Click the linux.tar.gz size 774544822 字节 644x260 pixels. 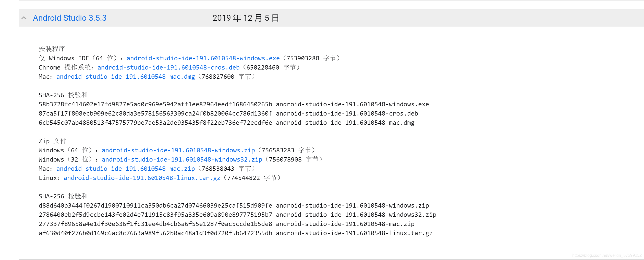pos(252,178)
